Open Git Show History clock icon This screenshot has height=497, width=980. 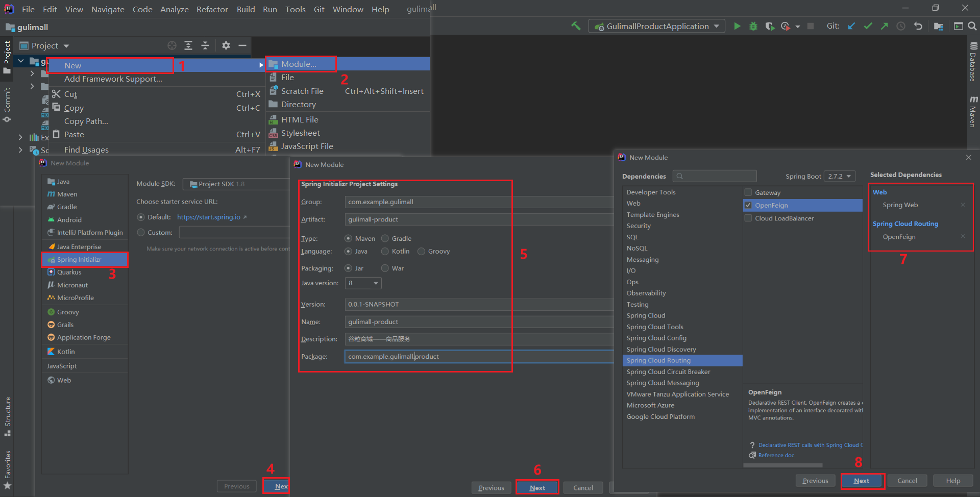(901, 26)
